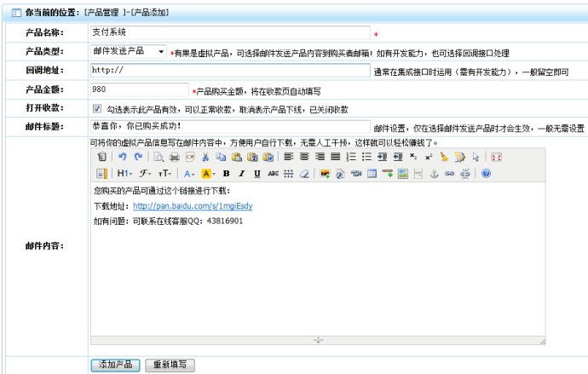Click the redo icon in editor toolbar
The width and height of the screenshot is (588, 374).
(137, 157)
